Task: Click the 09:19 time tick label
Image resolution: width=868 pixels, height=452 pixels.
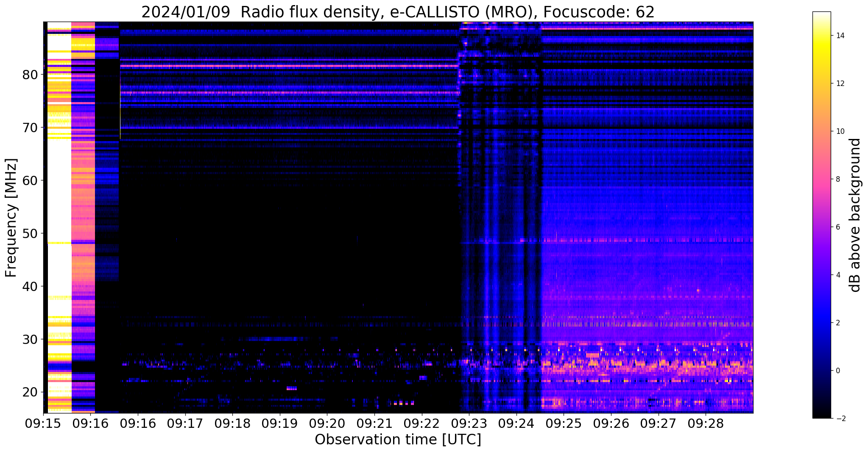Action: click(x=279, y=424)
